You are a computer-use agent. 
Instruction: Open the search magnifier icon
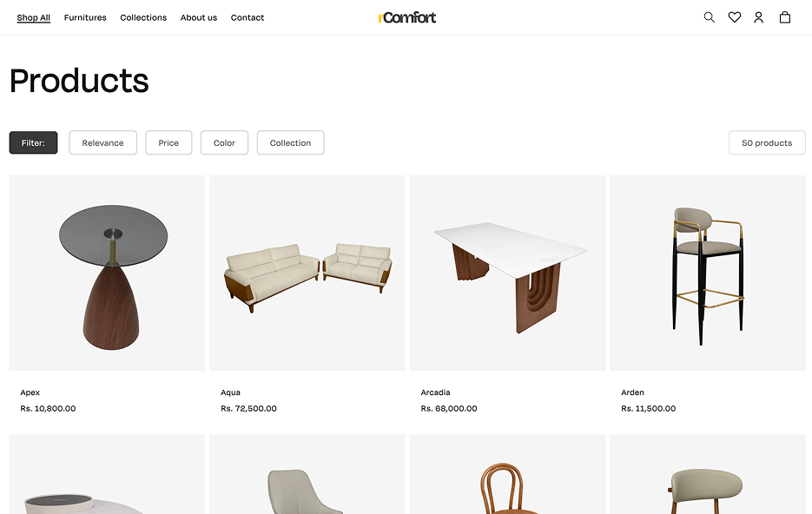709,17
